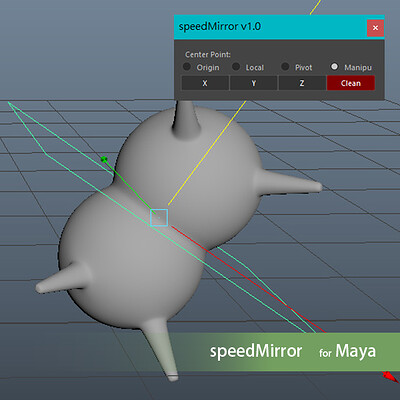Select the Local center point option
This screenshot has height=400, width=400.
coord(236,67)
